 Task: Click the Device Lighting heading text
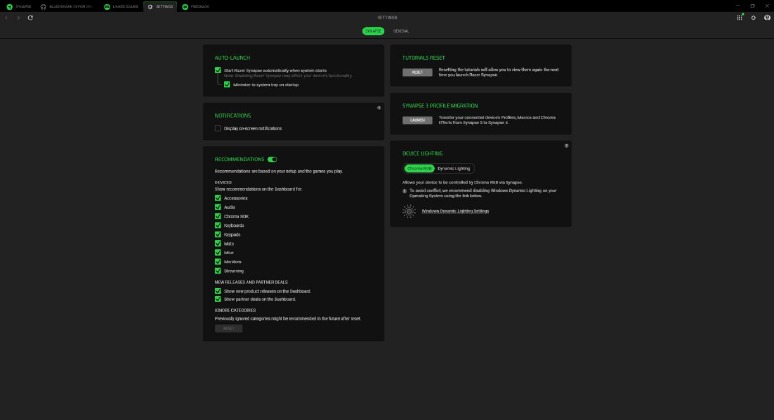[422, 153]
